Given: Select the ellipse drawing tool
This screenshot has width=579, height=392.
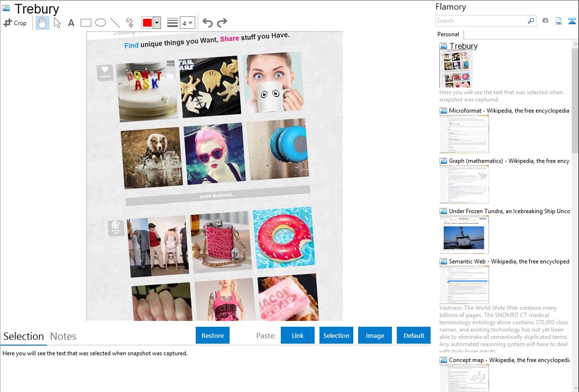Looking at the screenshot, I should point(101,23).
